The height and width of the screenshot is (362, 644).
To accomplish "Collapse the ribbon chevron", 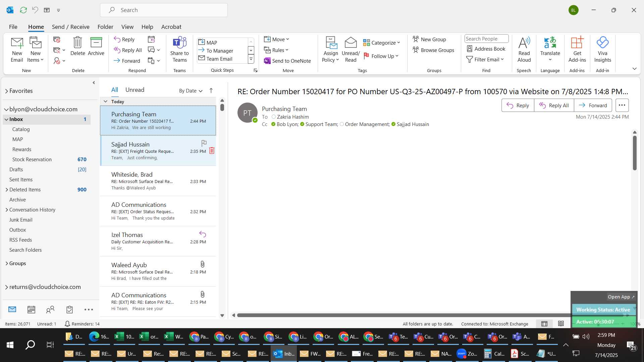I will click(x=634, y=69).
